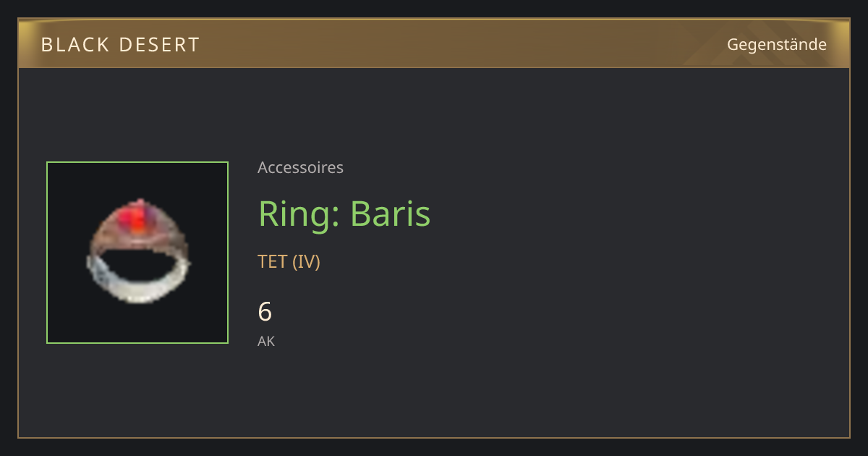Click empty dark card area right of the stats
868x456 pixels.
click(x=615, y=318)
